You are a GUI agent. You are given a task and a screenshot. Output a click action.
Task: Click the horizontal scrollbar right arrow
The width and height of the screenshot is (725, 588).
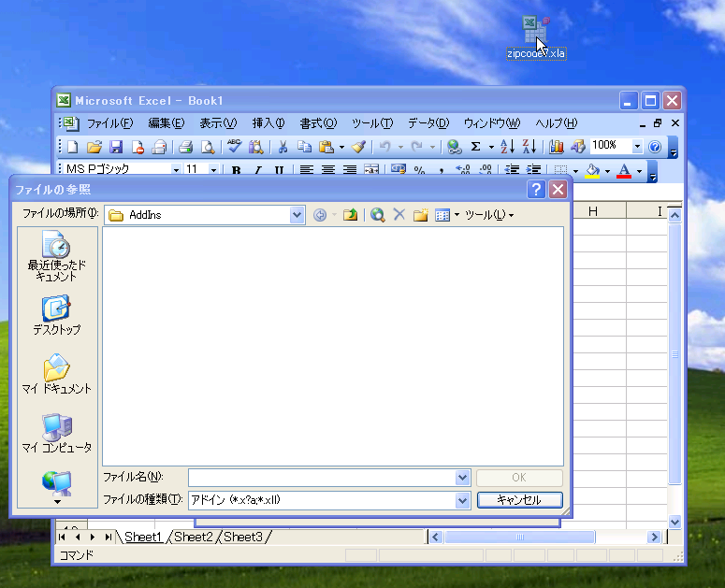[x=654, y=537]
